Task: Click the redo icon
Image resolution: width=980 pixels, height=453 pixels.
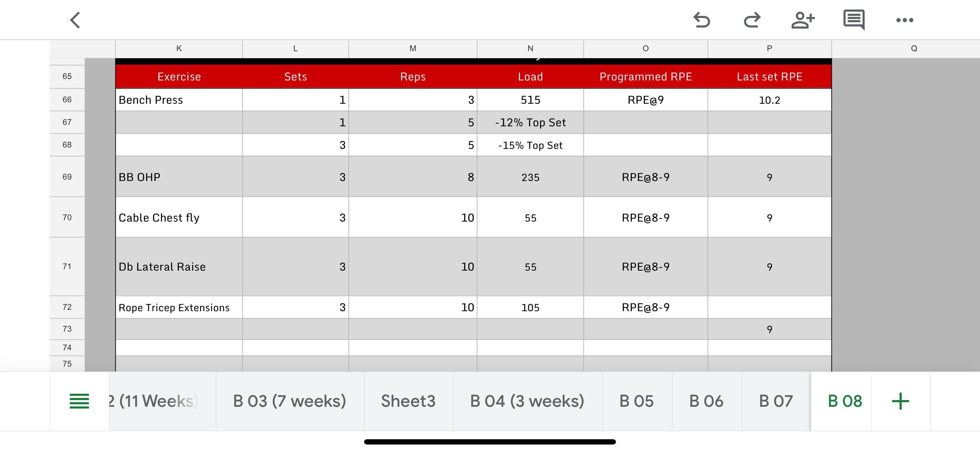Action: pos(752,20)
